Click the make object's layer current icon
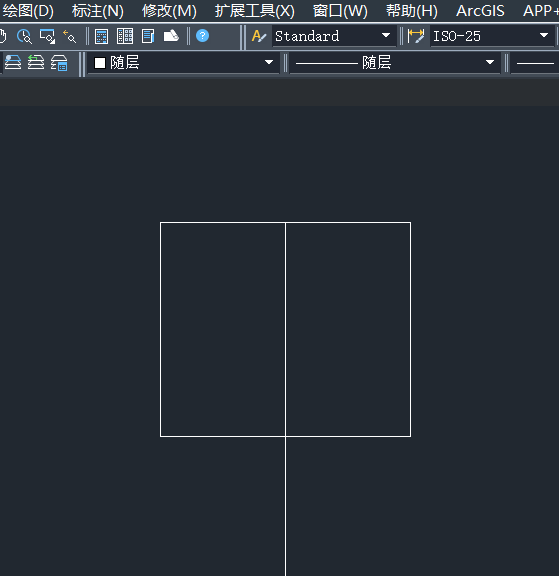This screenshot has width=559, height=576. pos(12,62)
